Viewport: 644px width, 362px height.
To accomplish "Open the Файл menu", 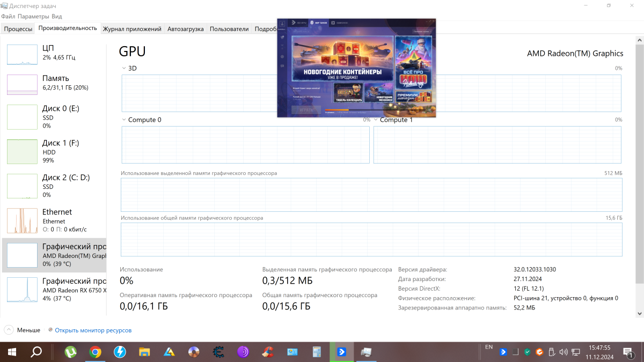I will tap(8, 16).
